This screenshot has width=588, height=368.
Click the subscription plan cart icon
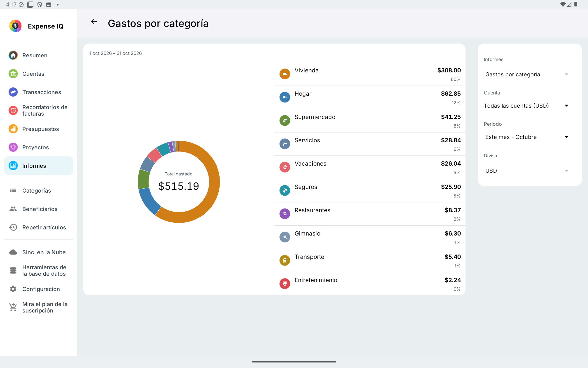13,307
